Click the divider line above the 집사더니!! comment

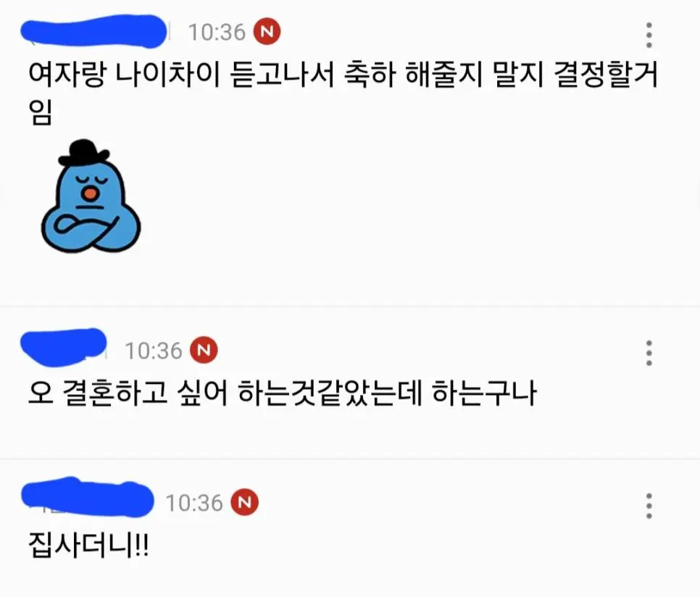click(x=350, y=459)
